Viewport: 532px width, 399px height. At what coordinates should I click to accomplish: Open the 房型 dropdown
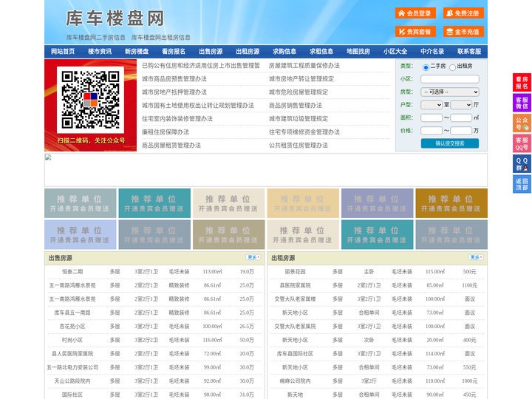(x=450, y=92)
